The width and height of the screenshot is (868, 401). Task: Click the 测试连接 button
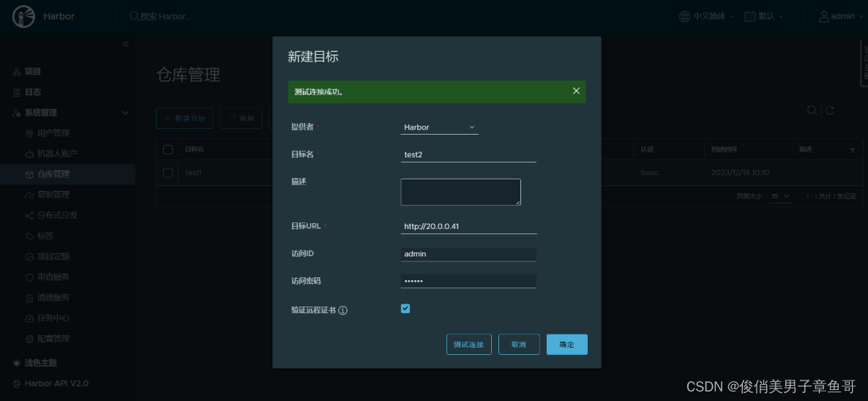469,345
